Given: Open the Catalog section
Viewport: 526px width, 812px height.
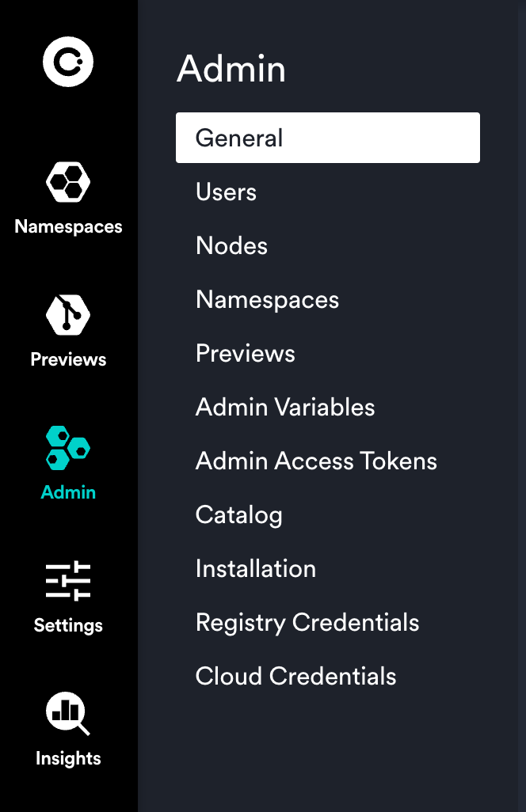Looking at the screenshot, I should [x=238, y=514].
